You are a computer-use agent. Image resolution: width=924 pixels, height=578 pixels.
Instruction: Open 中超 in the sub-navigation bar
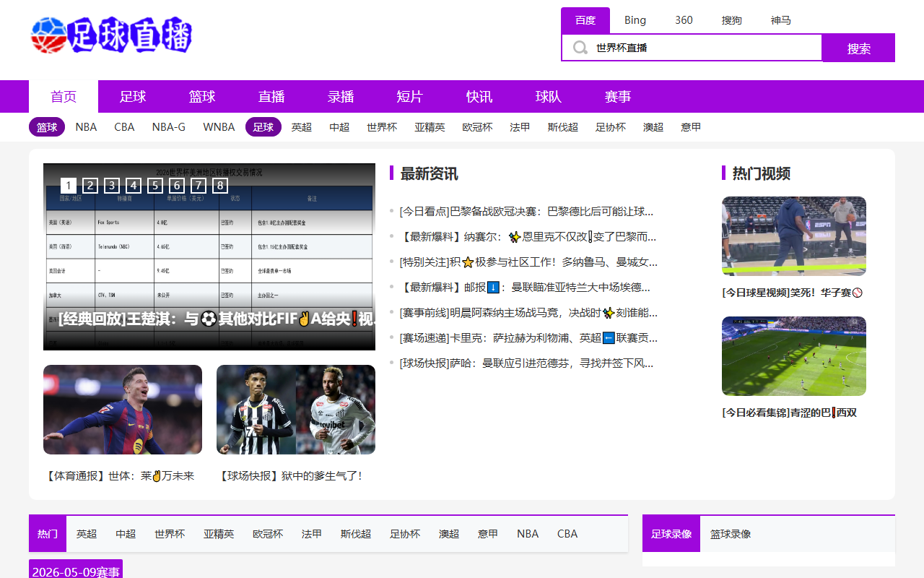[339, 127]
